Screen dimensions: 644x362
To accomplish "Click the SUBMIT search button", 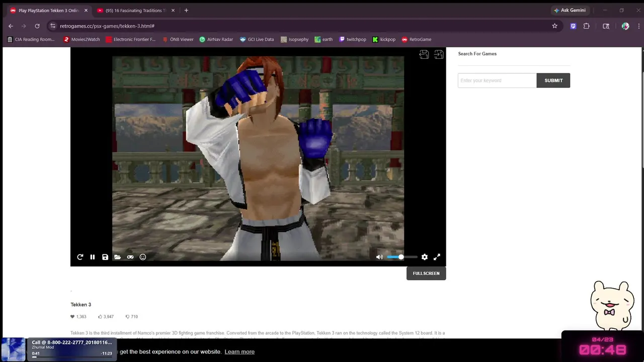I will click(553, 80).
